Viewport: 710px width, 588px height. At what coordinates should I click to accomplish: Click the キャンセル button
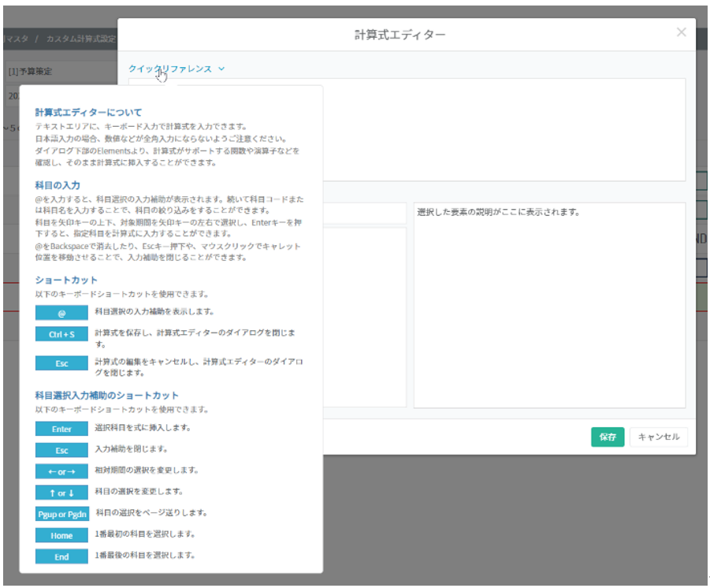pos(659,437)
